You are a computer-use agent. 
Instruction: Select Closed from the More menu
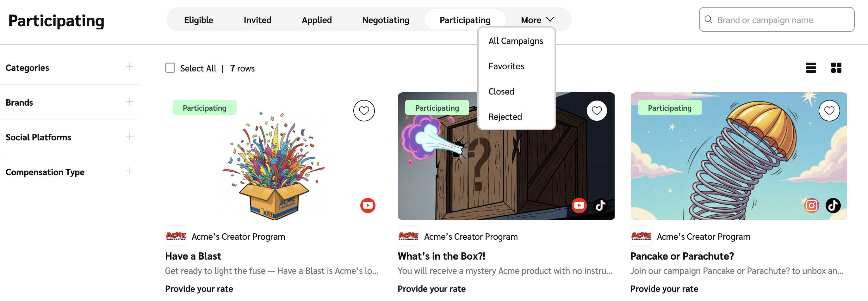pyautogui.click(x=501, y=92)
